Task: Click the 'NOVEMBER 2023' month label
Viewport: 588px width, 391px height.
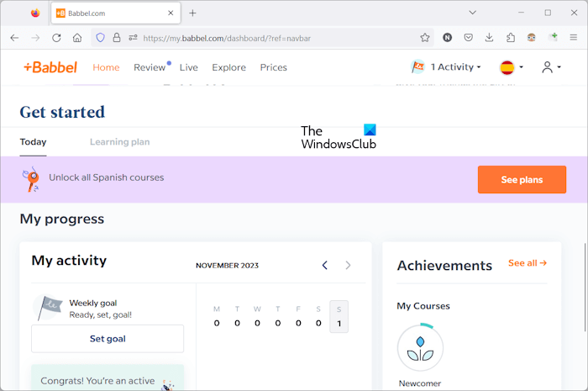Action: point(228,266)
